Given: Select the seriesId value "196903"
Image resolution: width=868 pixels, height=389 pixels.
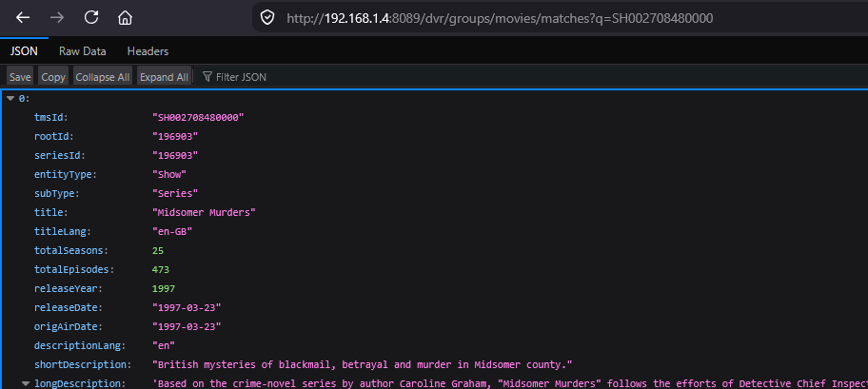Looking at the screenshot, I should [175, 155].
